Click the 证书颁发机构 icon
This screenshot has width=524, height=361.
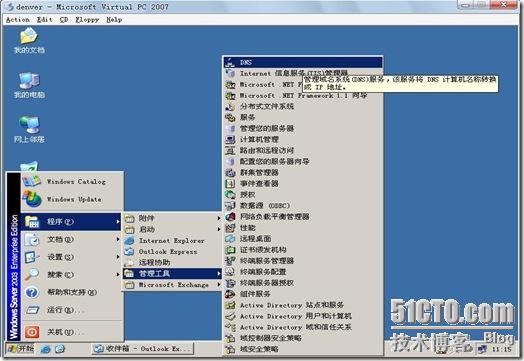(230, 250)
